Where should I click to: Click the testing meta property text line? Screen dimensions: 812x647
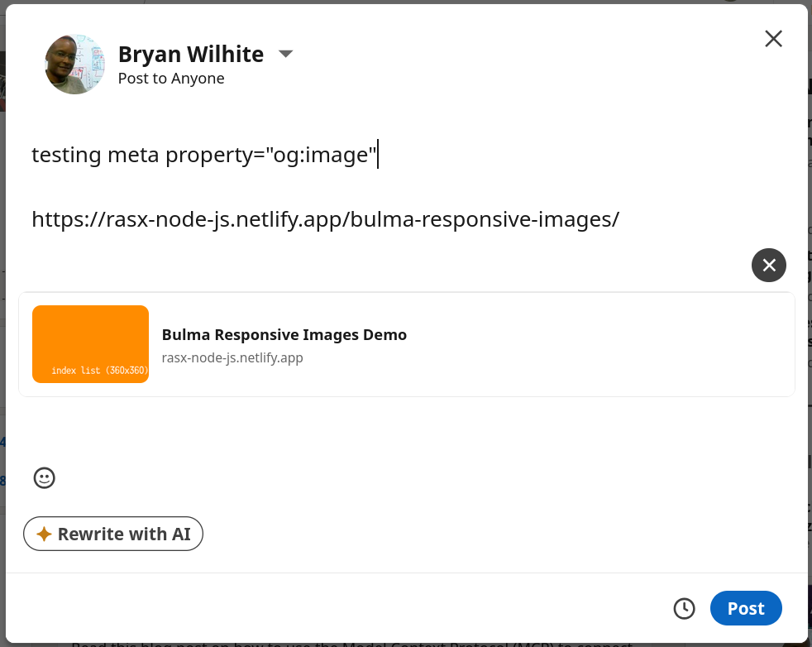coord(204,154)
